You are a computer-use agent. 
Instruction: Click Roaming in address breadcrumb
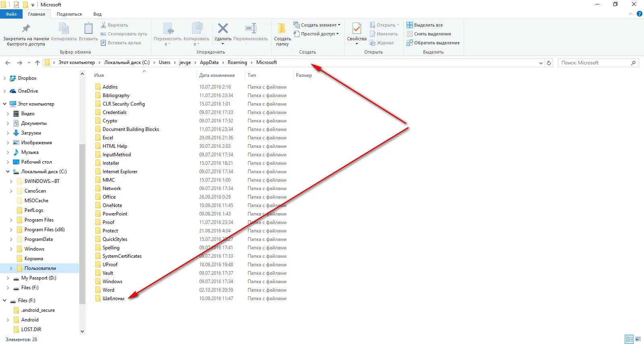click(x=237, y=62)
